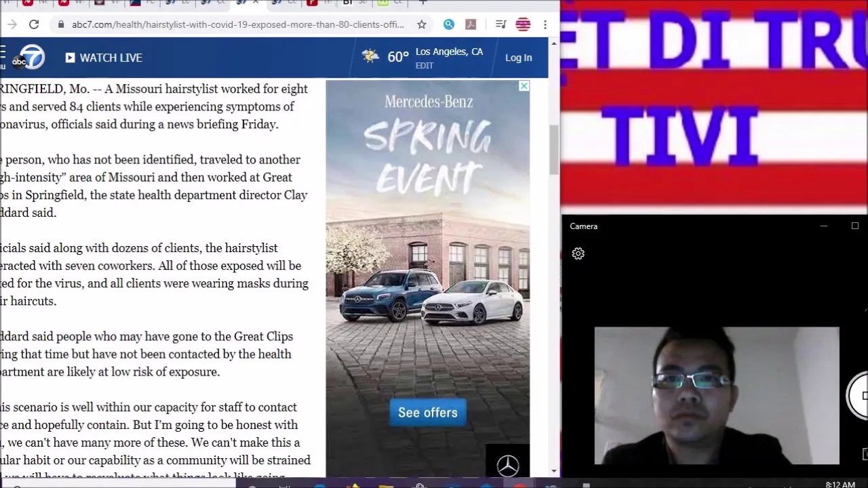Open the Mercedes-Benz Spring Event ad image
The image size is (868, 488).
pyautogui.click(x=427, y=278)
